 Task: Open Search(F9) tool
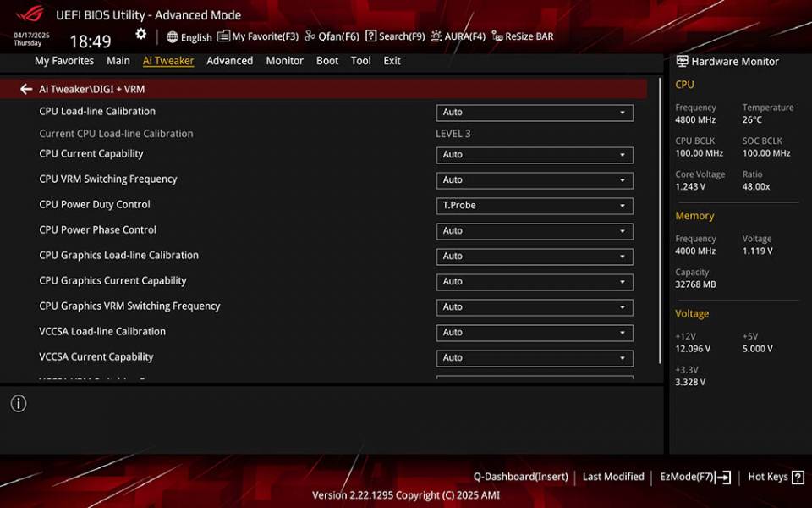point(395,36)
